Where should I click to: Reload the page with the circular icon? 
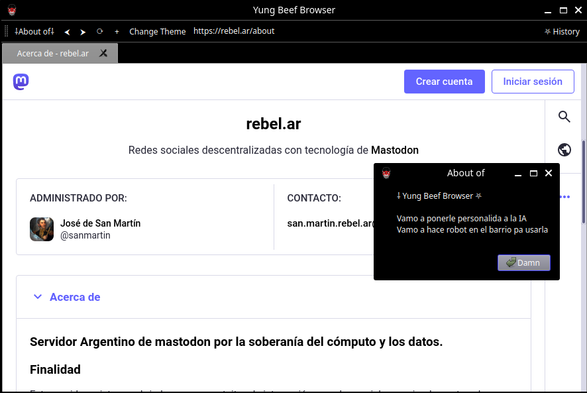[100, 31]
